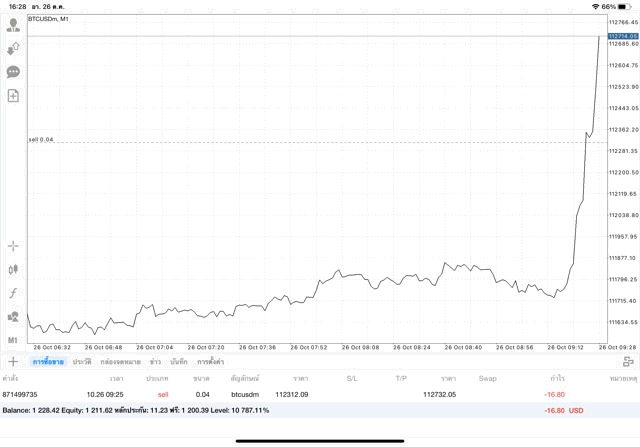The width and height of the screenshot is (640, 447).
Task: Change chart type with candlestick icon
Action: click(13, 269)
